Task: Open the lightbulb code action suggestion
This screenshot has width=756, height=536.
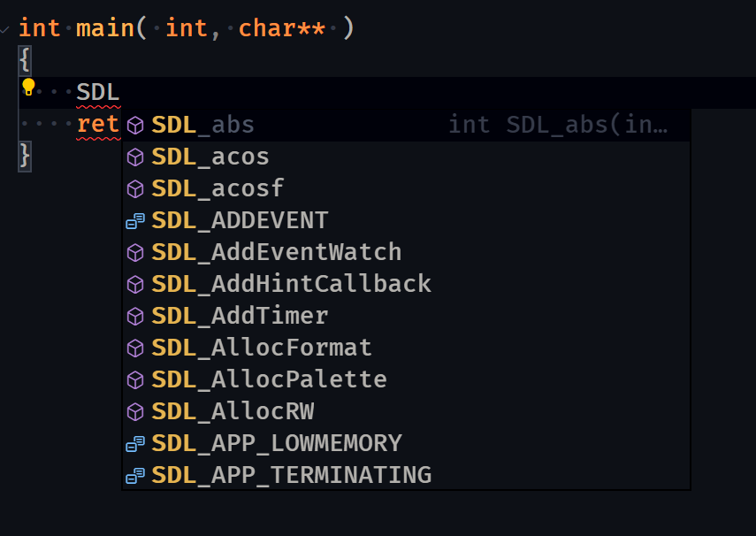Action: click(x=27, y=88)
